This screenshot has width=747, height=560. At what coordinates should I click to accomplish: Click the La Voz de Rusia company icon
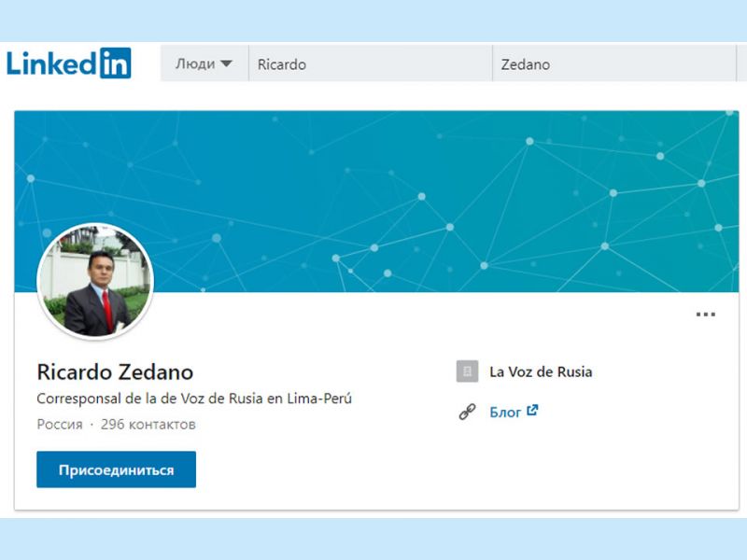click(x=468, y=371)
